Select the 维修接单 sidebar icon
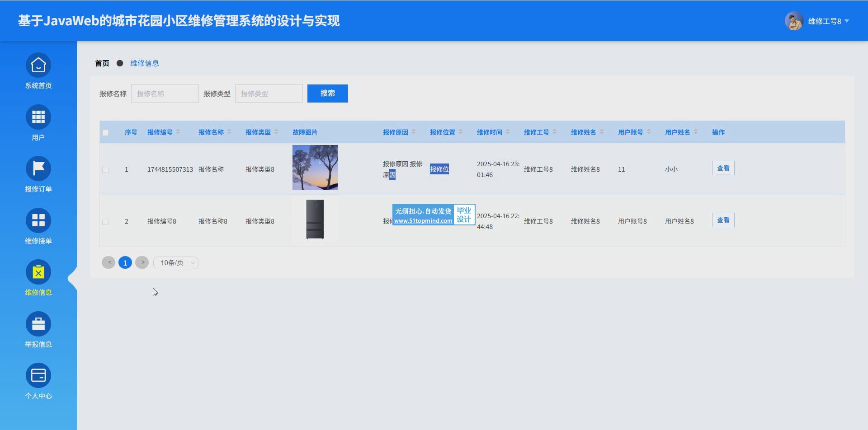This screenshot has height=430, width=868. (x=38, y=221)
